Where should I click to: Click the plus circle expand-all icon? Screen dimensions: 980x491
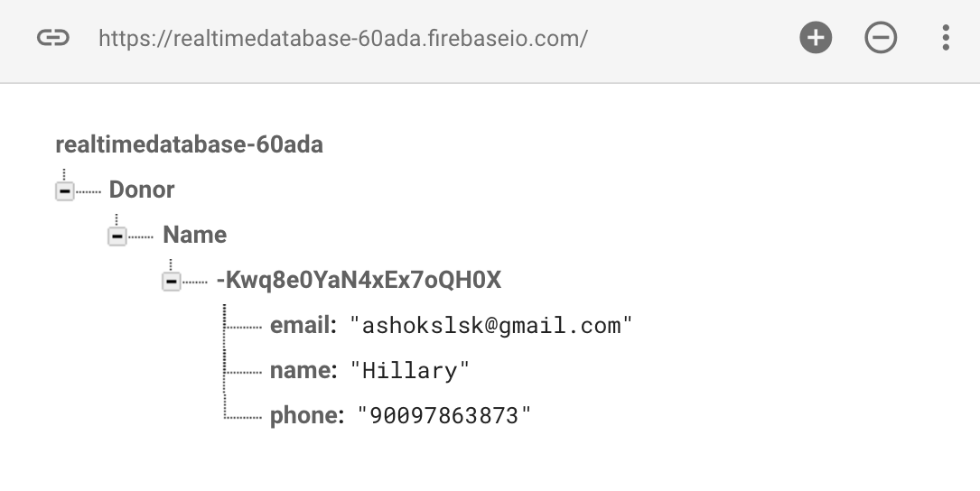coord(816,38)
